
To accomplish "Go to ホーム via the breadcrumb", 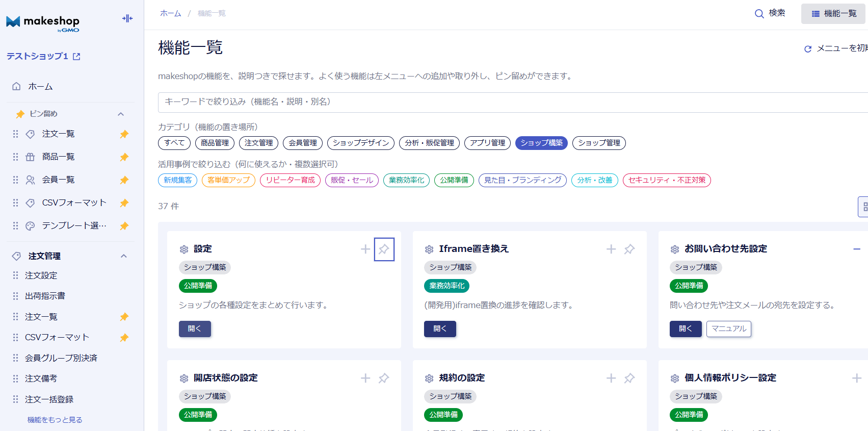I will [171, 13].
